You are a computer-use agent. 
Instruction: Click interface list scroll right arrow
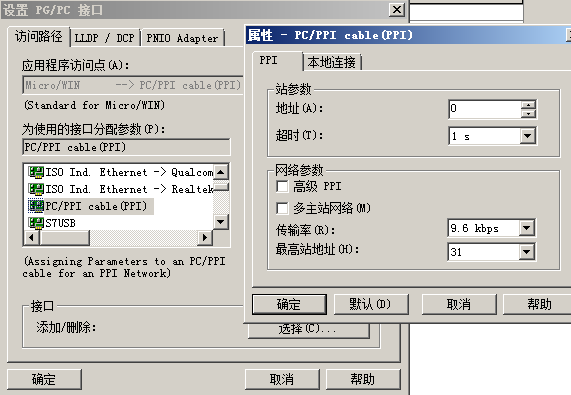[x=205, y=238]
